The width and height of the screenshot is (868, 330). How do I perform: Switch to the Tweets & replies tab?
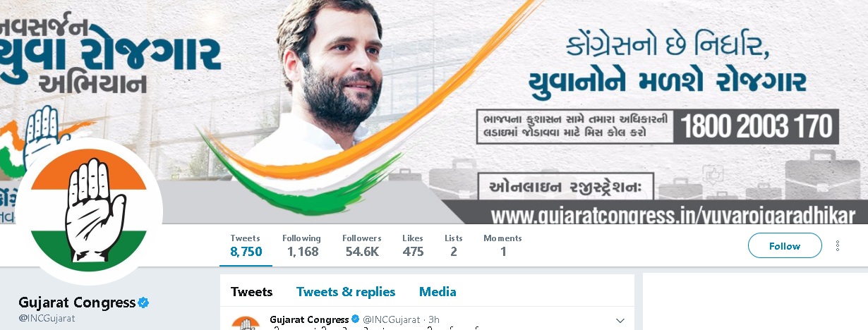346,291
